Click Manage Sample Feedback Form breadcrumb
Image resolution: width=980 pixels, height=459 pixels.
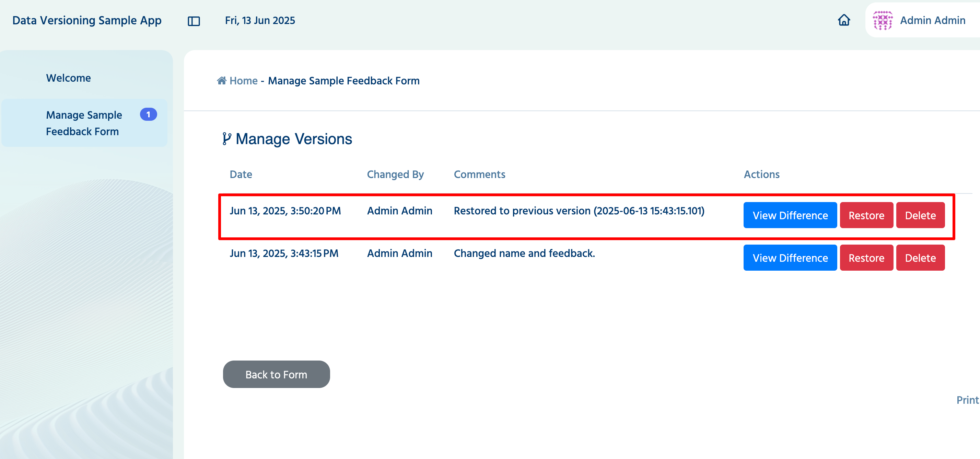click(343, 81)
